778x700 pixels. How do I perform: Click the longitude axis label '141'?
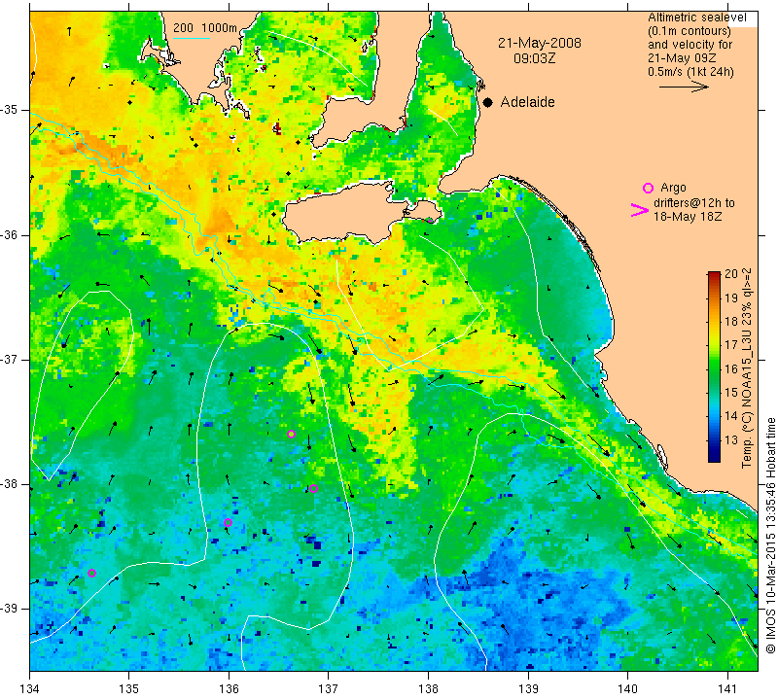pyautogui.click(x=727, y=688)
